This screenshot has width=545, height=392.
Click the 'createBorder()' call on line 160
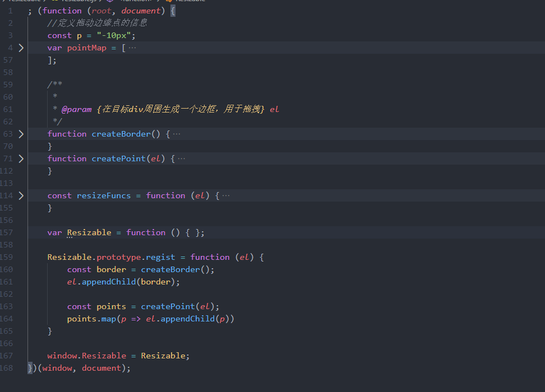[175, 269]
